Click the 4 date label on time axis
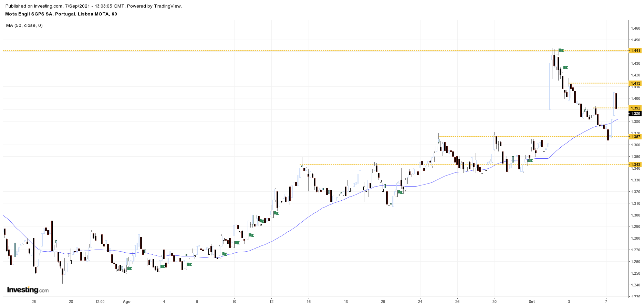Image resolution: width=644 pixels, height=306 pixels. tap(164, 302)
